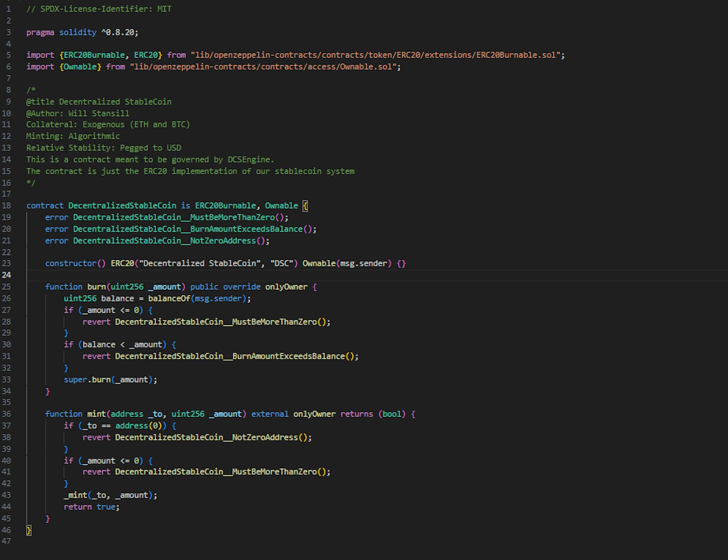
Task: Click the address(0) check in mint
Action: point(138,426)
